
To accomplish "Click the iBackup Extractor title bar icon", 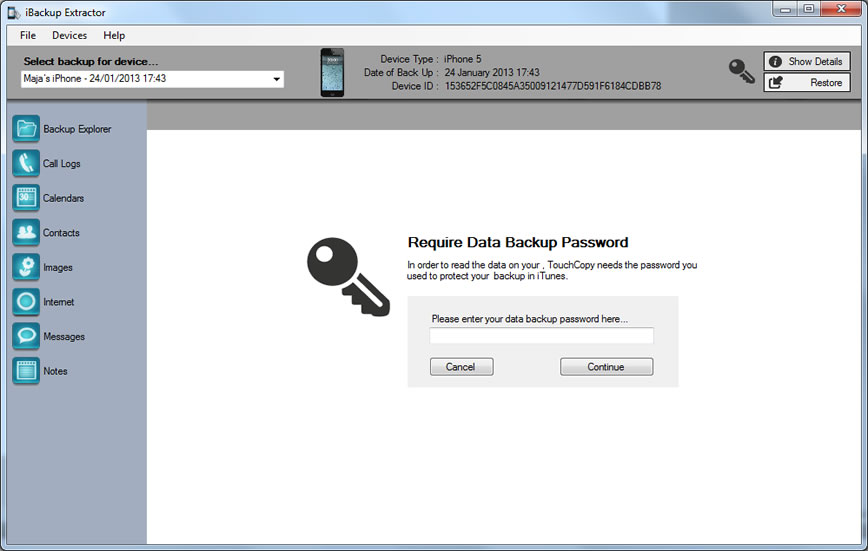I will coord(13,12).
